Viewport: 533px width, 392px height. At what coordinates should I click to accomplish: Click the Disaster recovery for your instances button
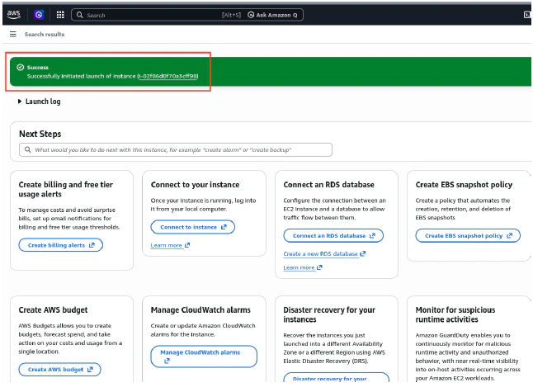[336, 378]
